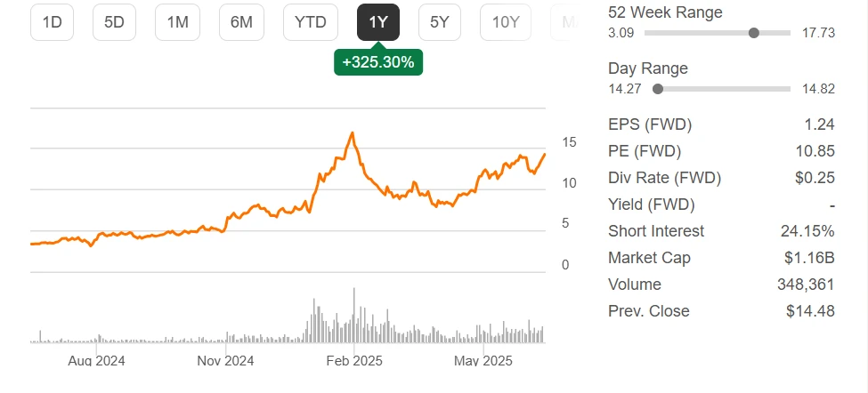Click the May 2025 axis label
The image size is (868, 393).
[483, 361]
